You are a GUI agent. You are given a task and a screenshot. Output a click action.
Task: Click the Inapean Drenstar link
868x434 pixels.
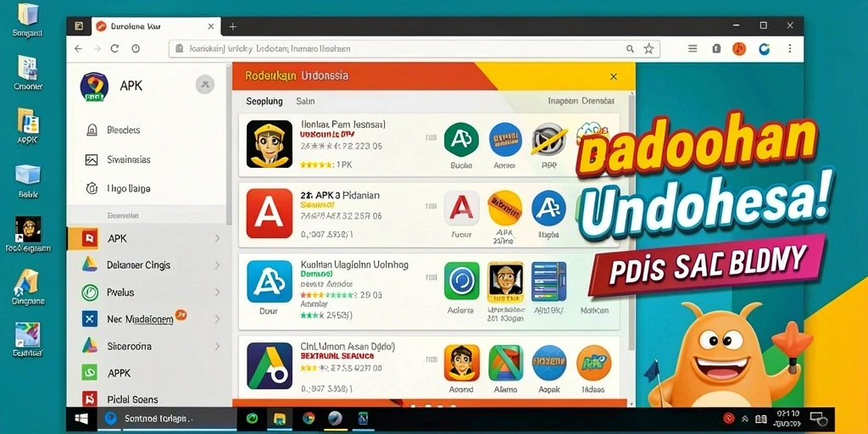click(581, 102)
